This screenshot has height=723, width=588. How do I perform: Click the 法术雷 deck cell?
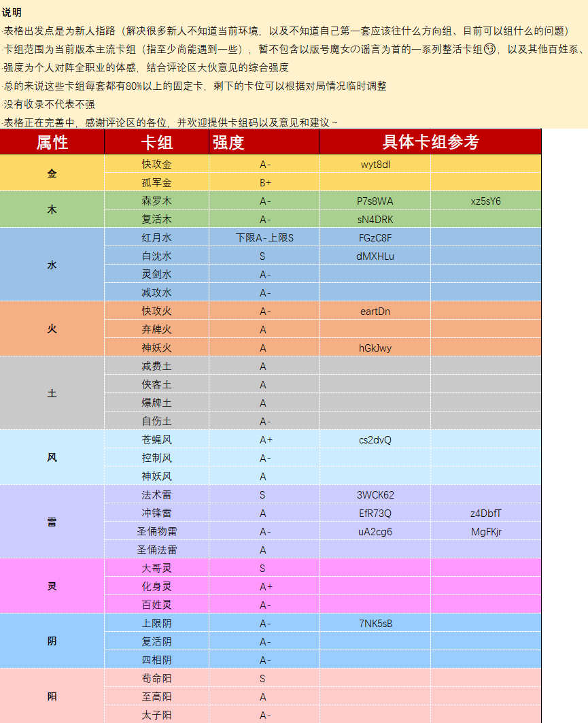[156, 494]
